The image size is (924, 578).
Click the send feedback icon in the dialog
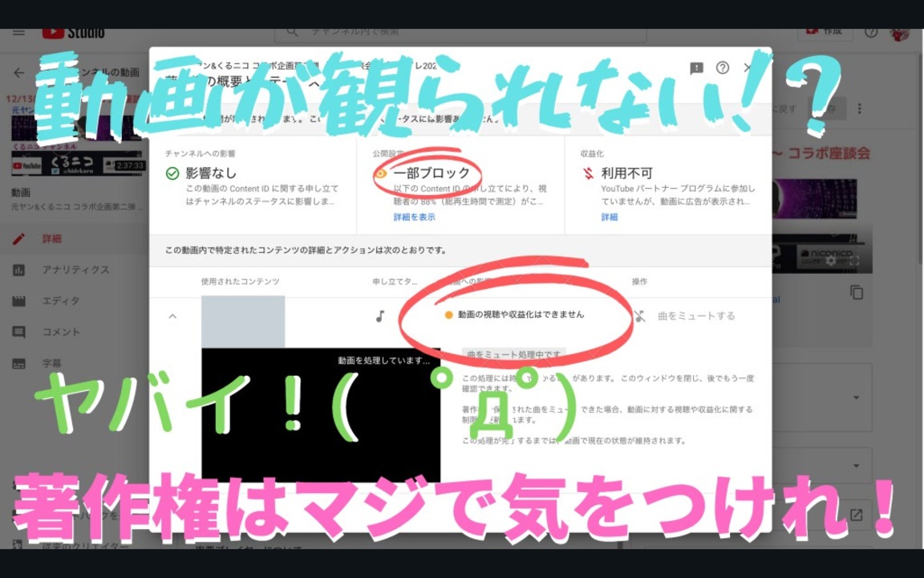[696, 67]
